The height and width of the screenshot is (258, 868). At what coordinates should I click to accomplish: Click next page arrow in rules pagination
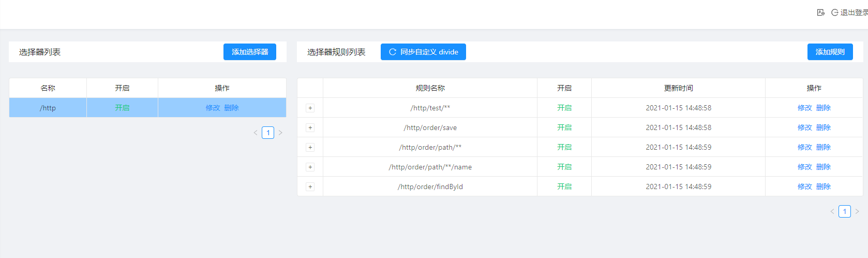click(857, 211)
